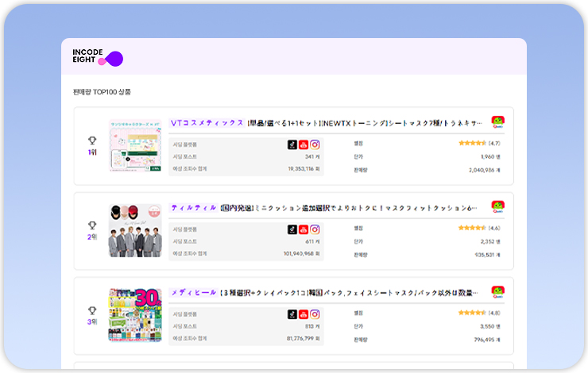Click the seeding post count 813 value
This screenshot has height=373, width=588.
pos(312,326)
